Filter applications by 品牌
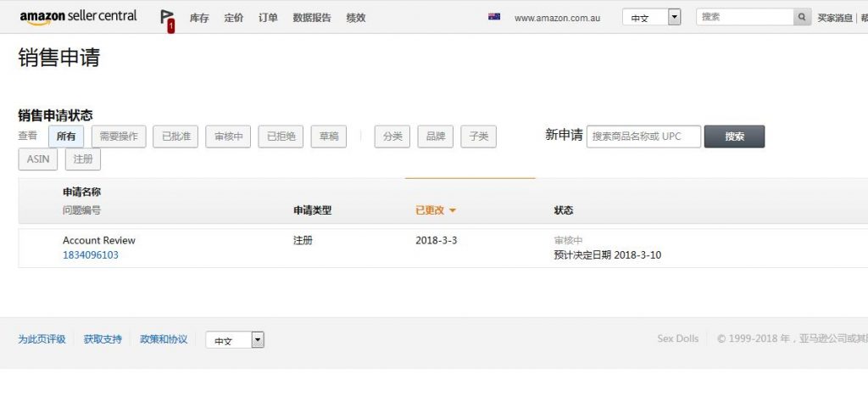Viewport: 868px width, 402px height. coord(436,137)
